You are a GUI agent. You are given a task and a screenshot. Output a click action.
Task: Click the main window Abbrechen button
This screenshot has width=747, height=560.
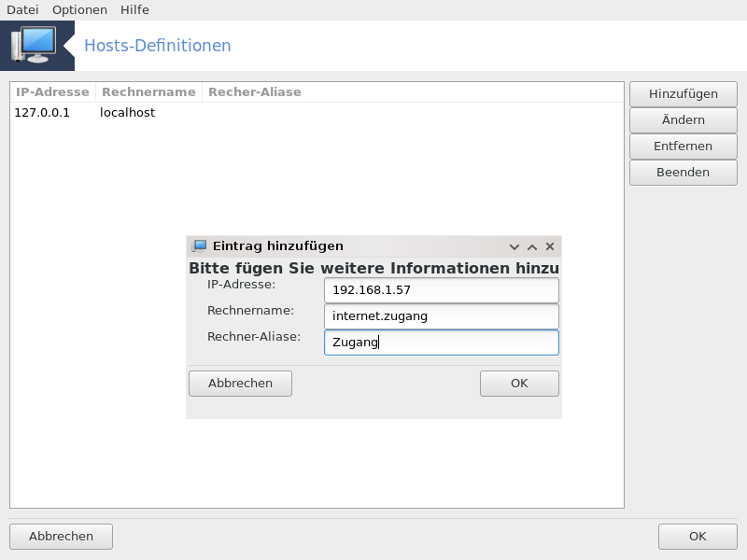[61, 537]
